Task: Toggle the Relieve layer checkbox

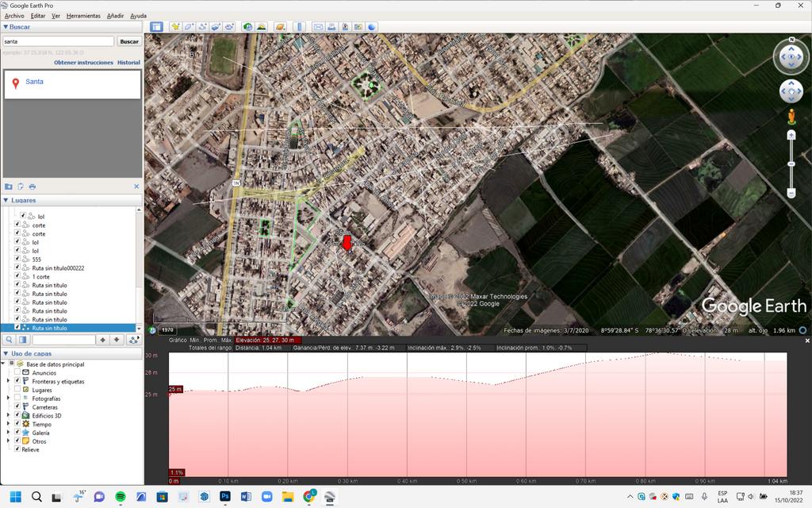Action: [17, 449]
